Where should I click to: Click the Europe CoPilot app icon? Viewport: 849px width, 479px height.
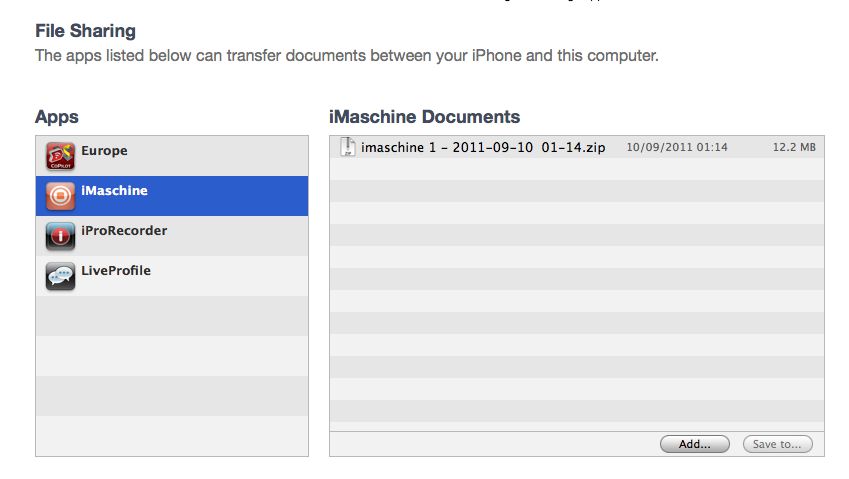tap(60, 156)
